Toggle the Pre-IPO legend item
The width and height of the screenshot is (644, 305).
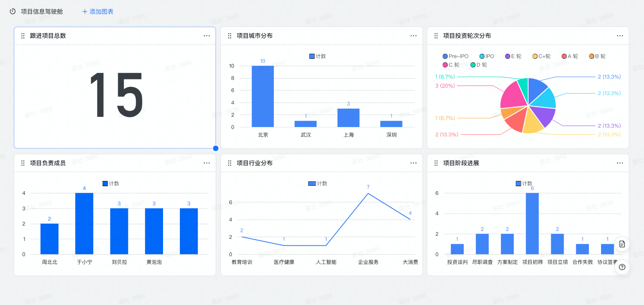(x=455, y=56)
